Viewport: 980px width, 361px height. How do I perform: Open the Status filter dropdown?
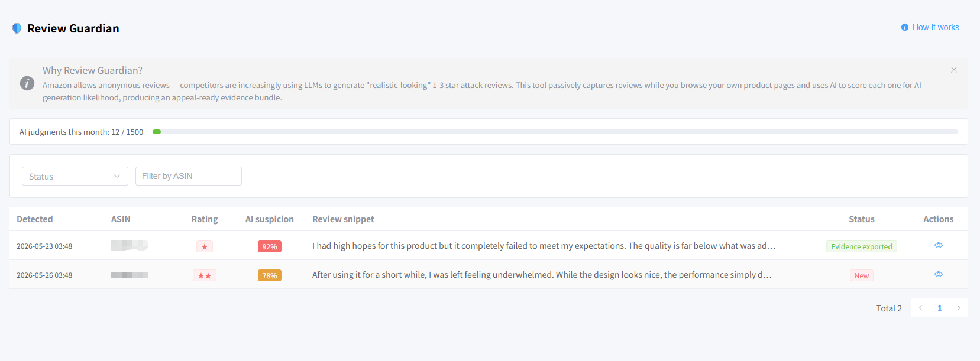click(75, 176)
